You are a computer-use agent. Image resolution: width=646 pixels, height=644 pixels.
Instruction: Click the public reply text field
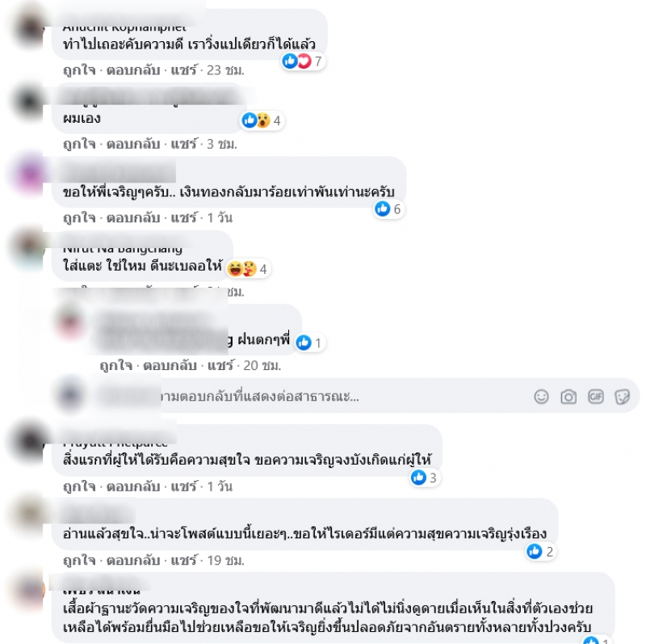(313, 397)
